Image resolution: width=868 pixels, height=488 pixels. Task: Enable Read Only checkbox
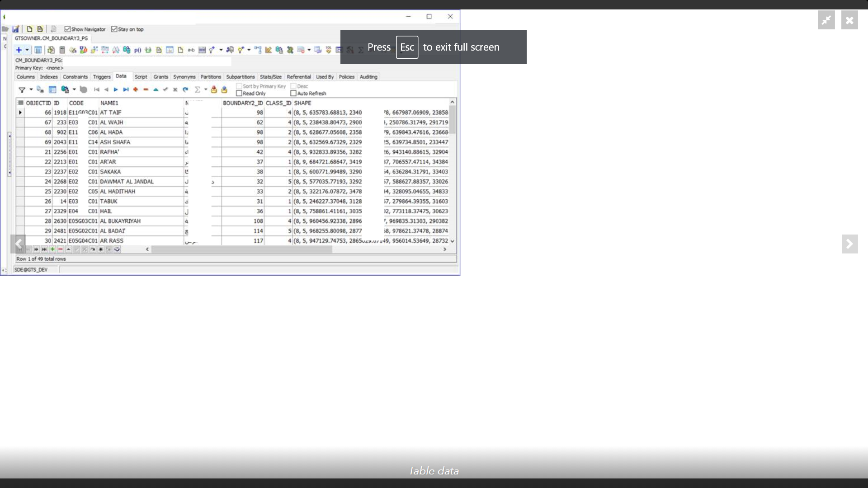click(x=239, y=94)
